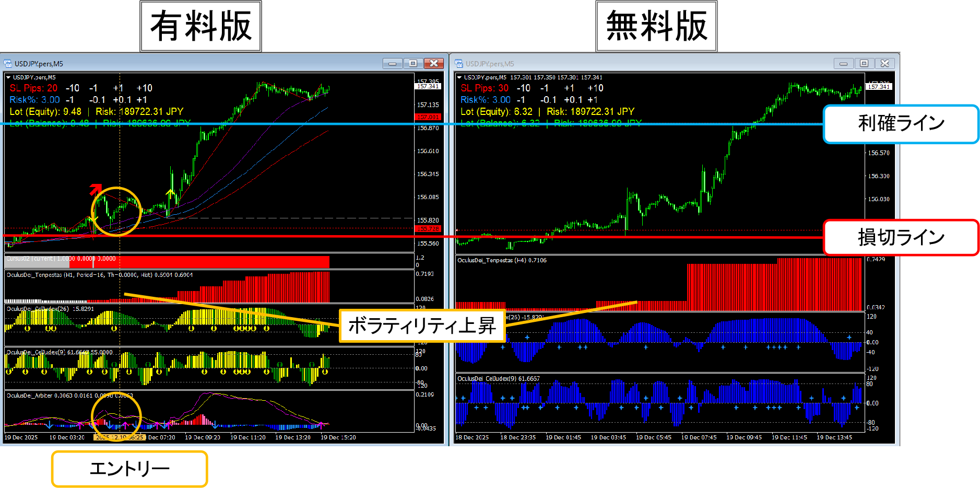Image resolution: width=980 pixels, height=488 pixels.
Task: Expand the symbol triangle in the inactive chart
Action: click(459, 77)
